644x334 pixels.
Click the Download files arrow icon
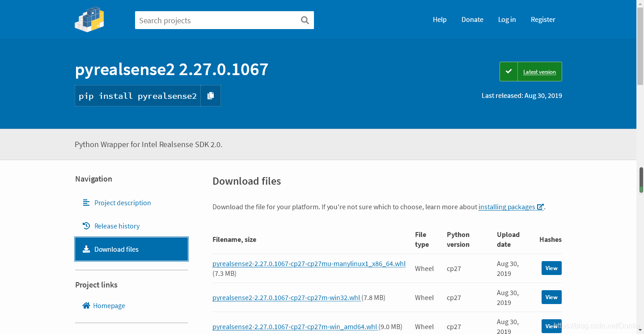click(86, 249)
